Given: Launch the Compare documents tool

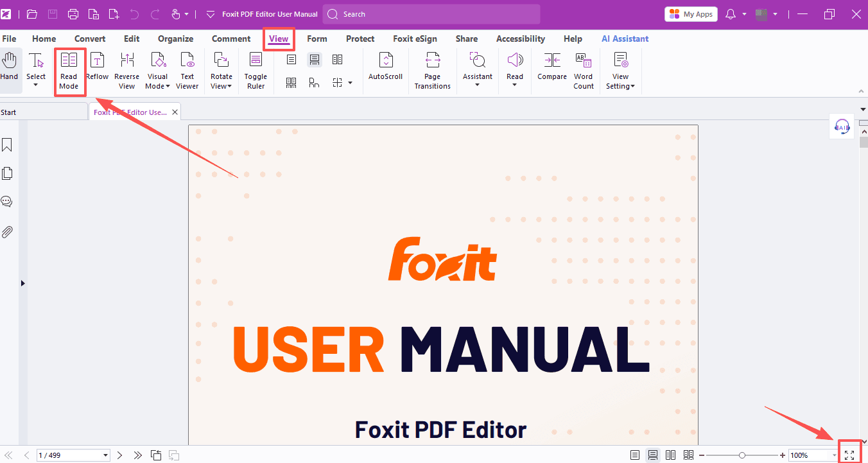Looking at the screenshot, I should click(x=552, y=67).
